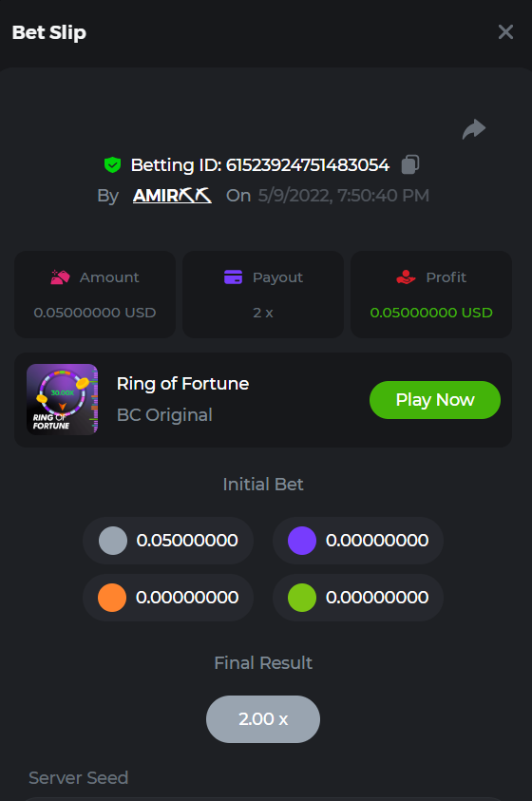Viewport: 532px width, 801px height.
Task: Click the 2.00 x final result pill
Action: 263,719
